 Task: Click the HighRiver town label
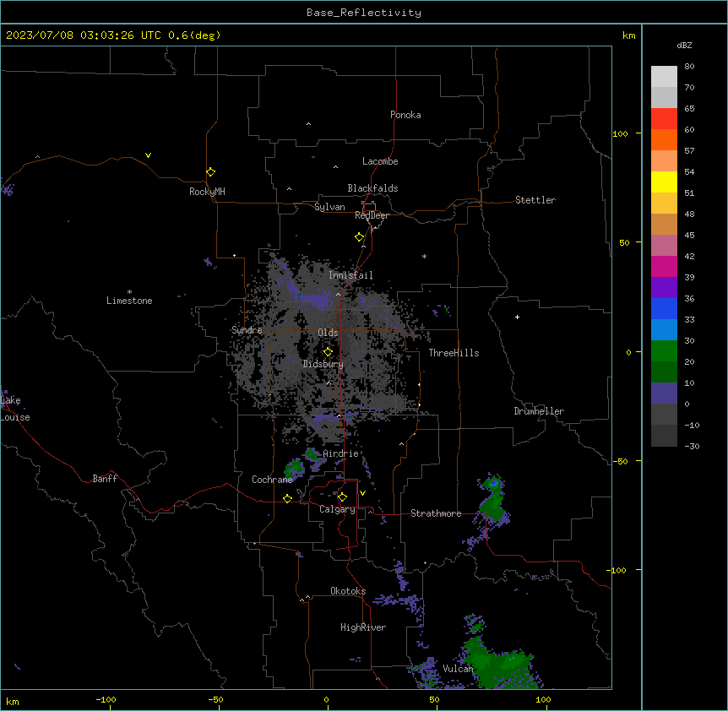[x=363, y=627]
